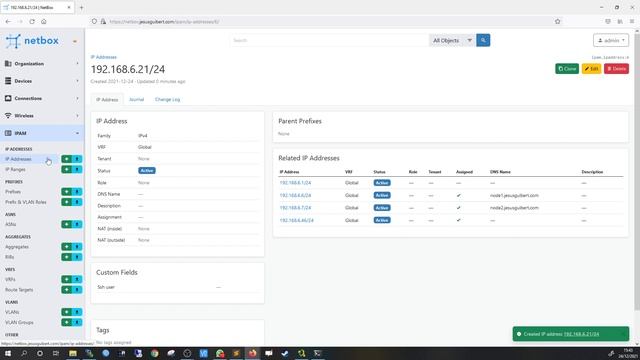Screen dimensions: 640x360
Task: Add a new Prefix & VLAN Role
Action: click(67, 202)
